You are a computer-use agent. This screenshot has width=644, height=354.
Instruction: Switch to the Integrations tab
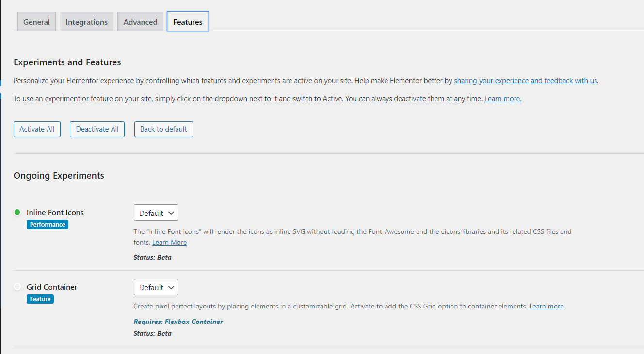point(86,22)
